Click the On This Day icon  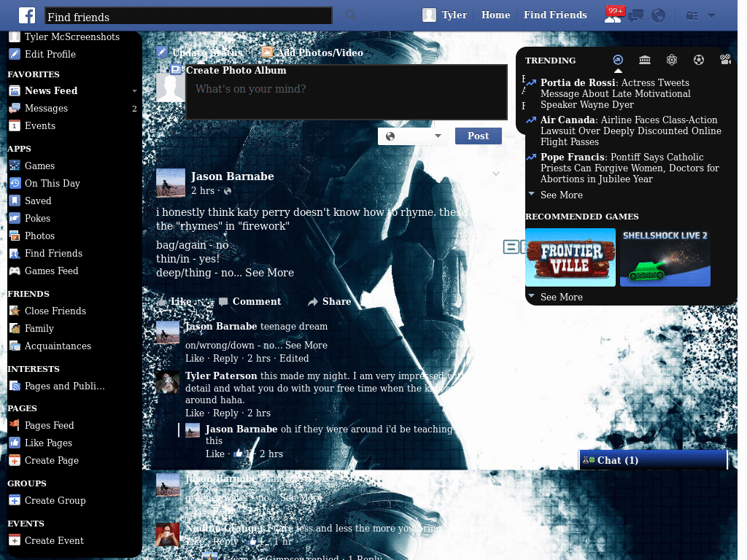[15, 183]
